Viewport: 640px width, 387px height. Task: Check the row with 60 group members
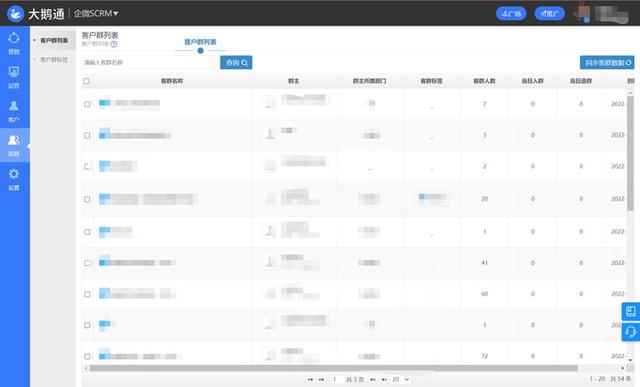(87, 294)
